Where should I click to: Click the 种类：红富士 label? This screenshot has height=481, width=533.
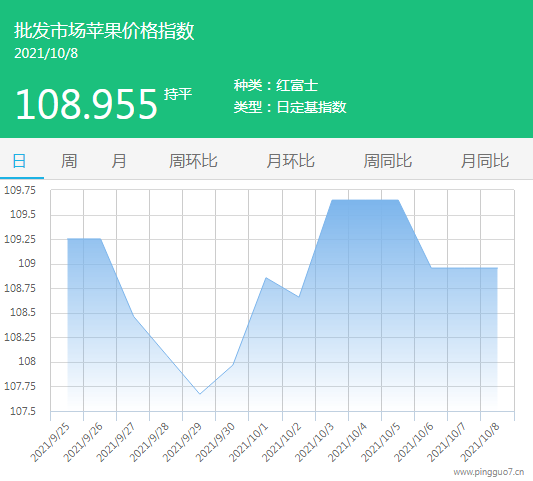tap(276, 85)
